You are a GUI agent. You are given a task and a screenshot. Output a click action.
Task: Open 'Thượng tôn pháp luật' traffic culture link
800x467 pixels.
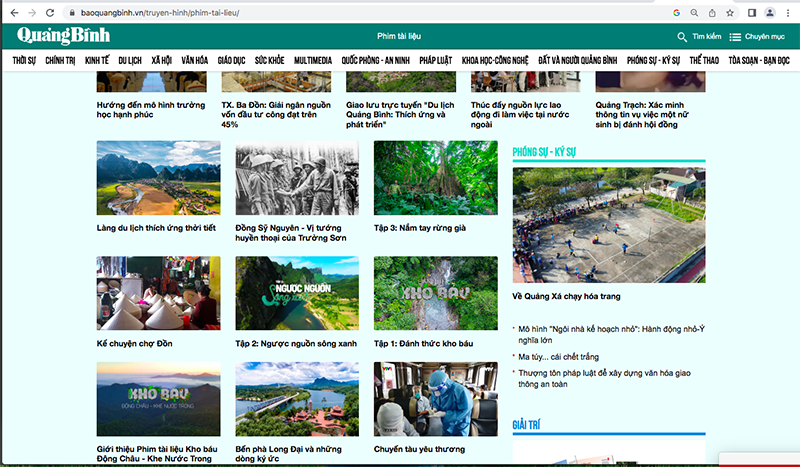(x=605, y=378)
